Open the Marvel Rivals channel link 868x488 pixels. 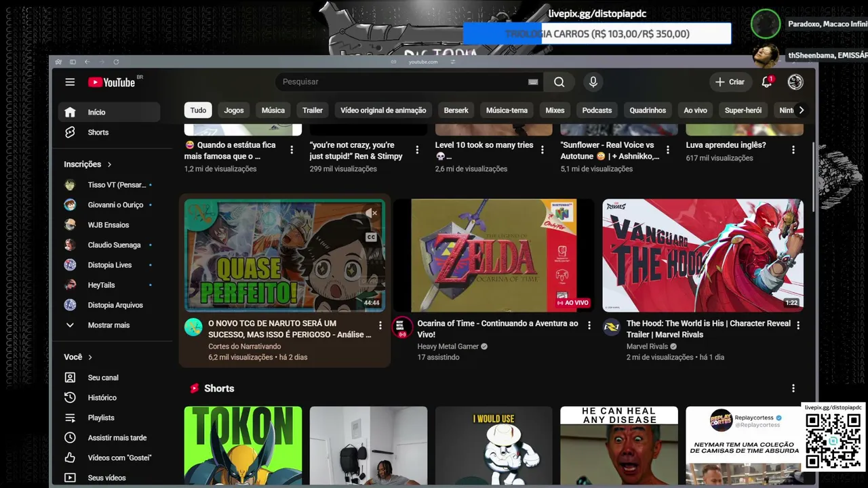coord(648,346)
